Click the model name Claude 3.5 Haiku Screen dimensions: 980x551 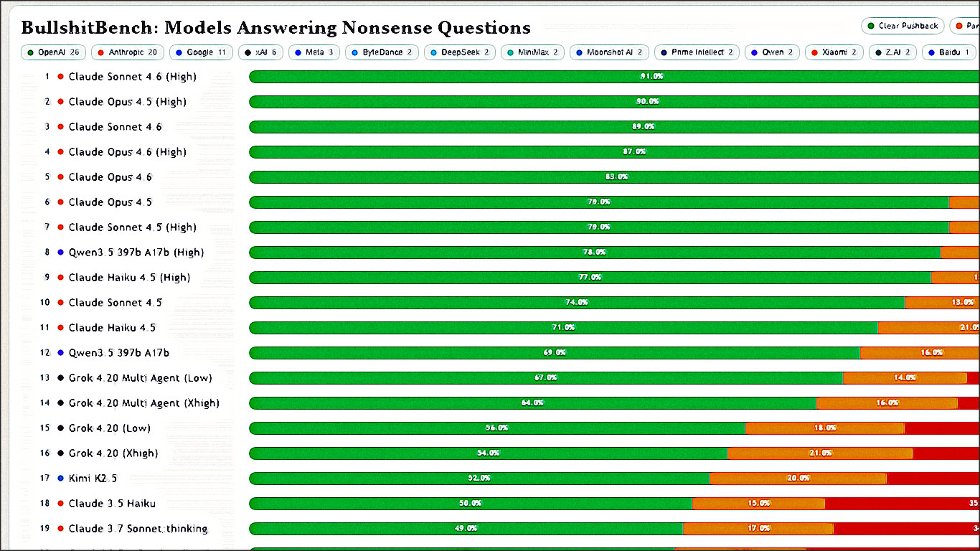pos(111,503)
